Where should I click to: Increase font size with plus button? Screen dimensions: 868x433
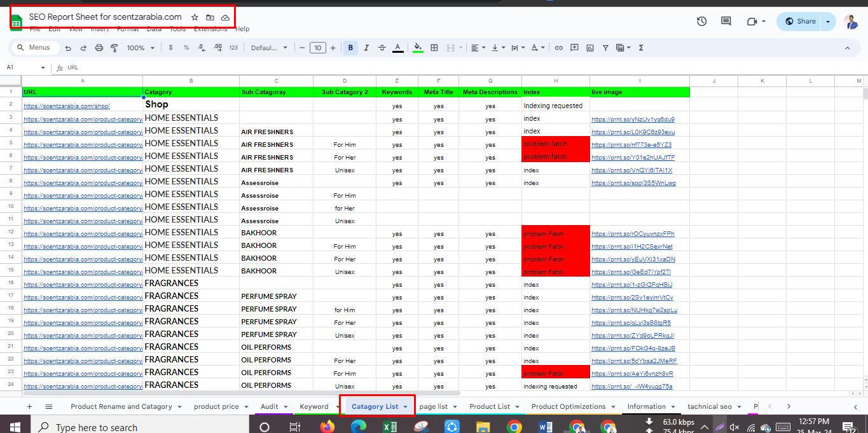point(333,48)
